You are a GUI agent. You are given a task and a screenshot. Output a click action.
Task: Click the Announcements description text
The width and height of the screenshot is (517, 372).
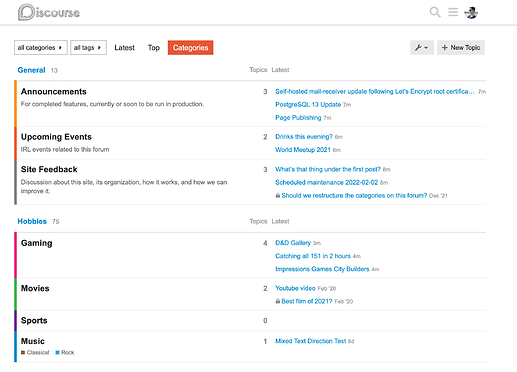(112, 104)
